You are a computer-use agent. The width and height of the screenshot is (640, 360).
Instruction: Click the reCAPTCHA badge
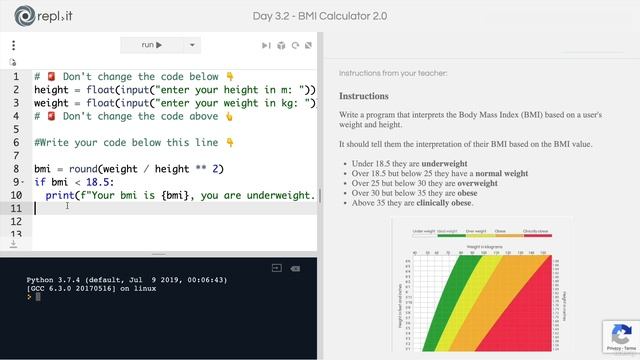(x=621, y=336)
